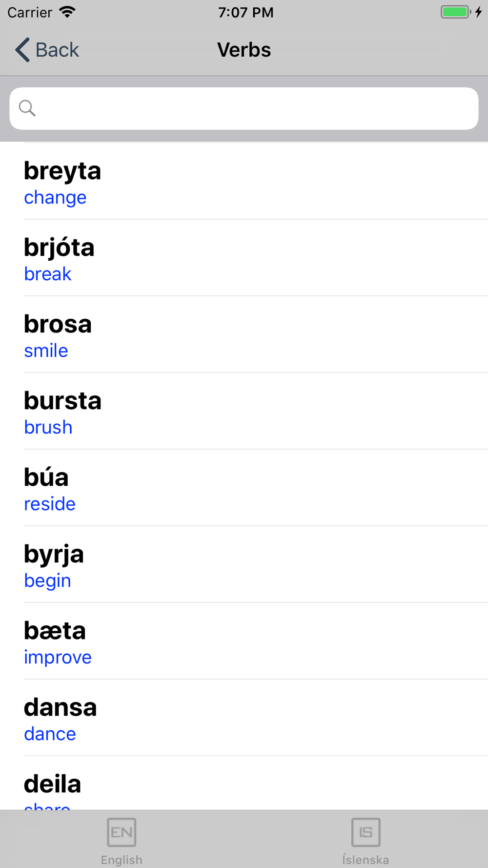Open the brosa verb entry

(244, 335)
